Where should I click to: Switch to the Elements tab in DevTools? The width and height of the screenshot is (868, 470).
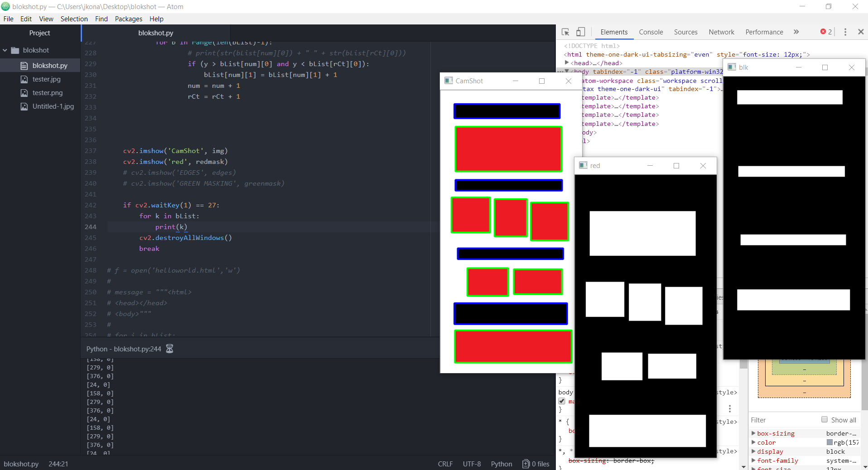pos(614,32)
